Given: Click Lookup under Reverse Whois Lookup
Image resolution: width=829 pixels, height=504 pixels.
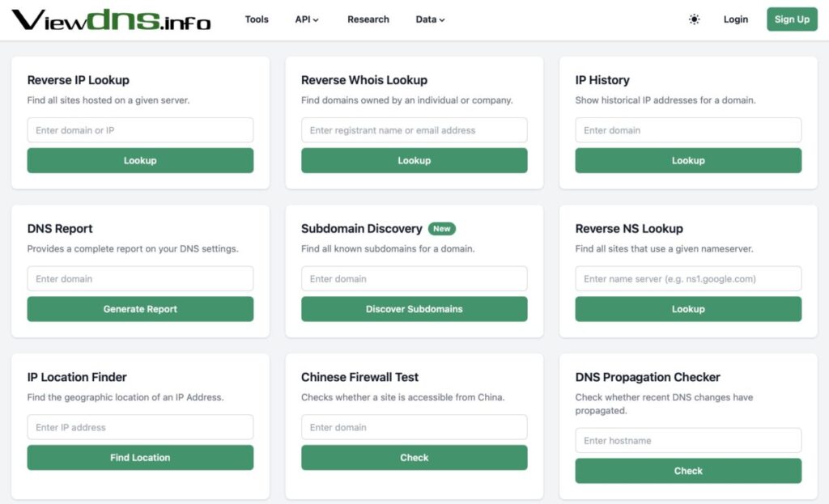Looking at the screenshot, I should point(414,160).
